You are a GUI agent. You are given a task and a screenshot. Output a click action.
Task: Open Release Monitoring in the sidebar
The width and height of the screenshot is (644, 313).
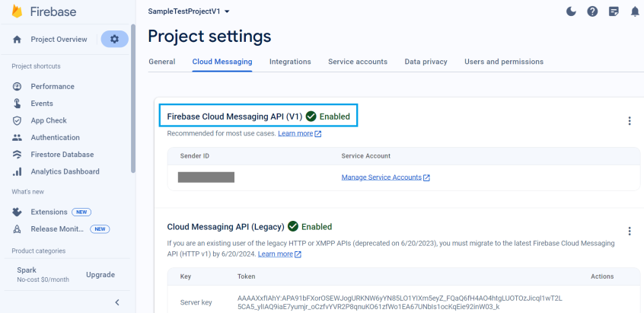57,228
